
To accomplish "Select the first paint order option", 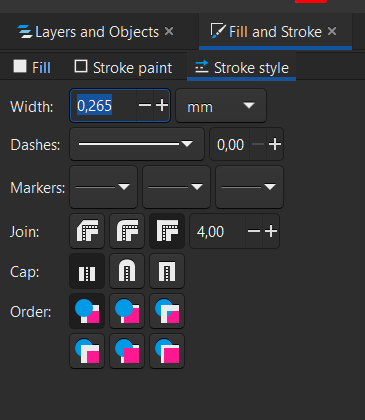I will click(x=87, y=311).
